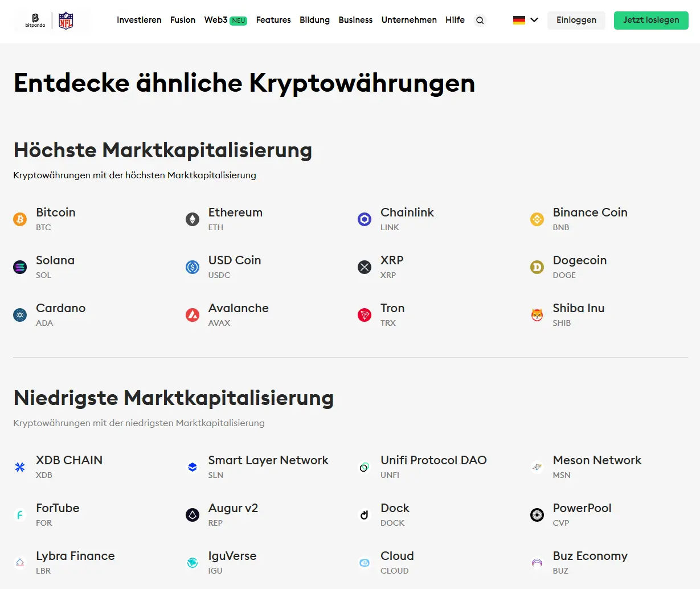Viewport: 700px width, 589px height.
Task: Click the ForTube icon
Action: tap(20, 515)
